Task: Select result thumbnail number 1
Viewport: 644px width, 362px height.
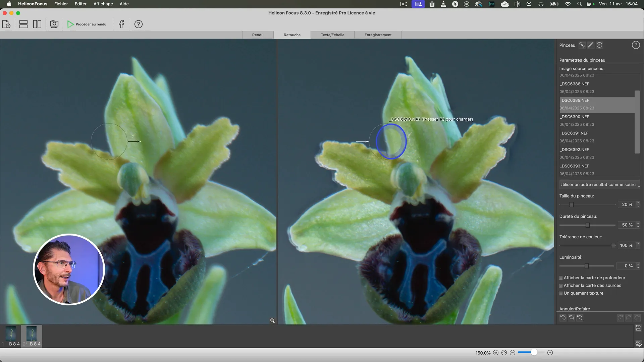Action: click(x=11, y=336)
